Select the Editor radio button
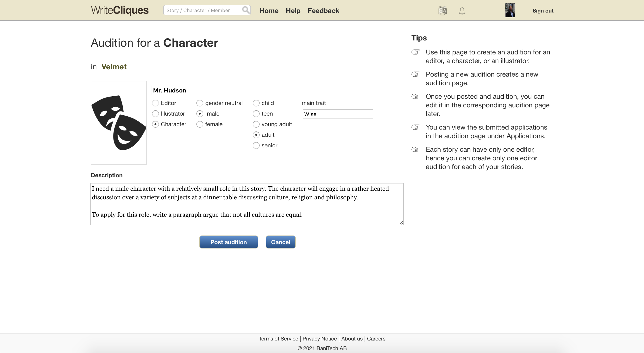Screen dimensions: 644x353 [x=155, y=103]
